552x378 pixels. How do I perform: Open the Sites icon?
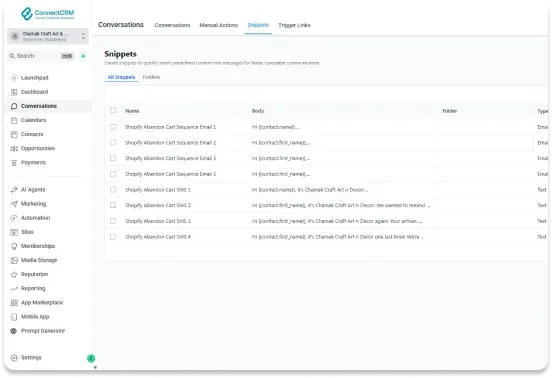pyautogui.click(x=14, y=232)
